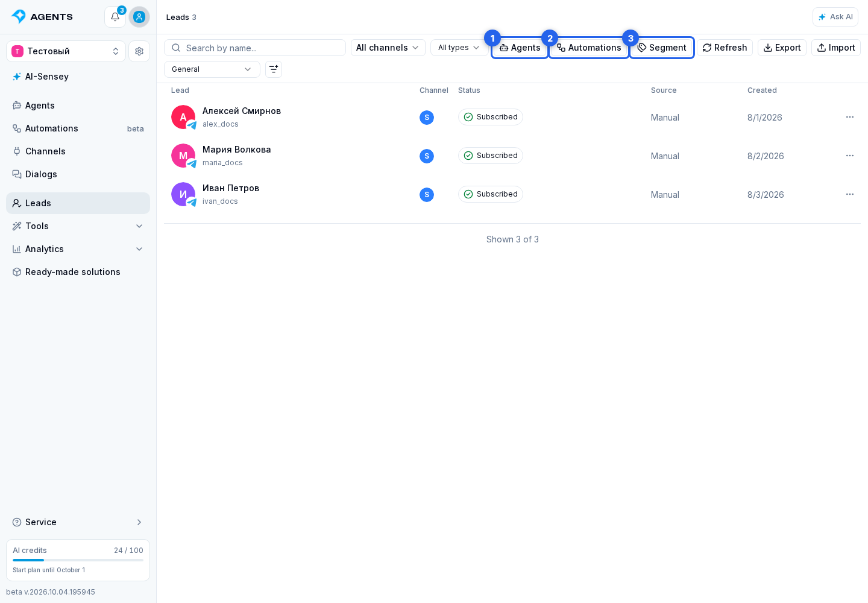Switch workspace using Тестовый selector
868x603 pixels.
[66, 51]
